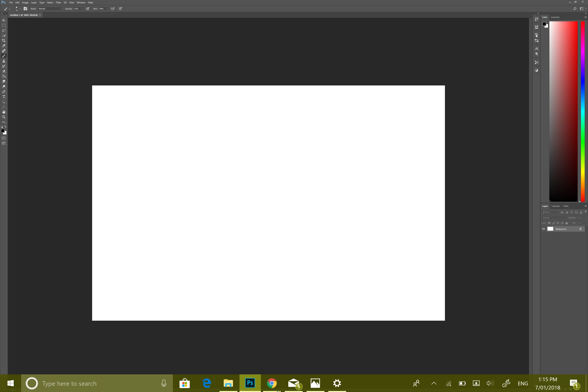Viewport: 588px width, 392px height.
Task: Toggle airbrush-style build-up effects
Action: coord(113,9)
